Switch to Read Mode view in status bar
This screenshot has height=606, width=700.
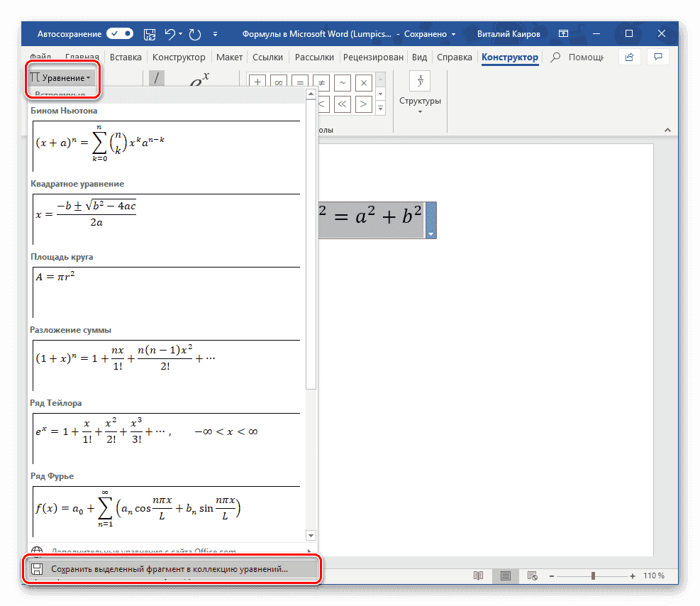(x=479, y=575)
